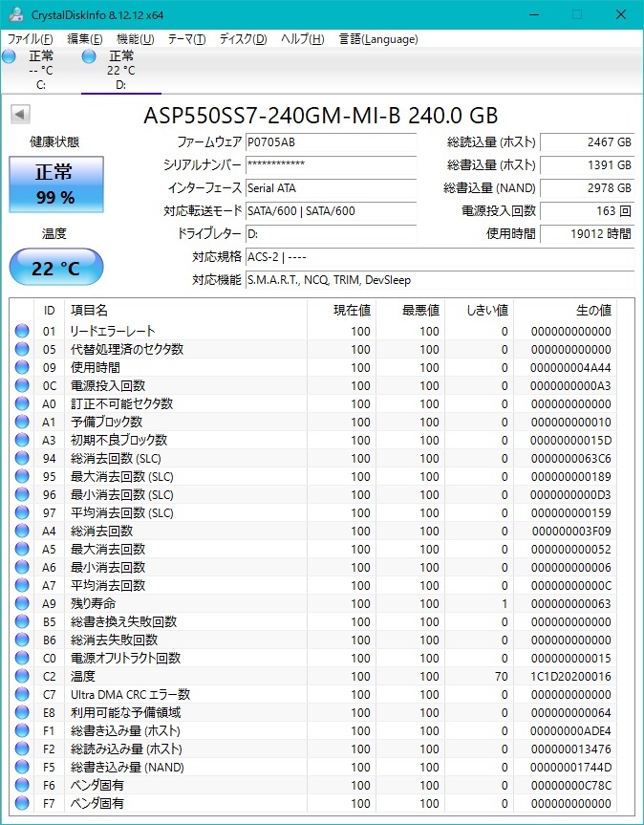Click the 総書込量 (ホスト) 1391 GB value
The height and width of the screenshot is (825, 644).
click(x=587, y=164)
